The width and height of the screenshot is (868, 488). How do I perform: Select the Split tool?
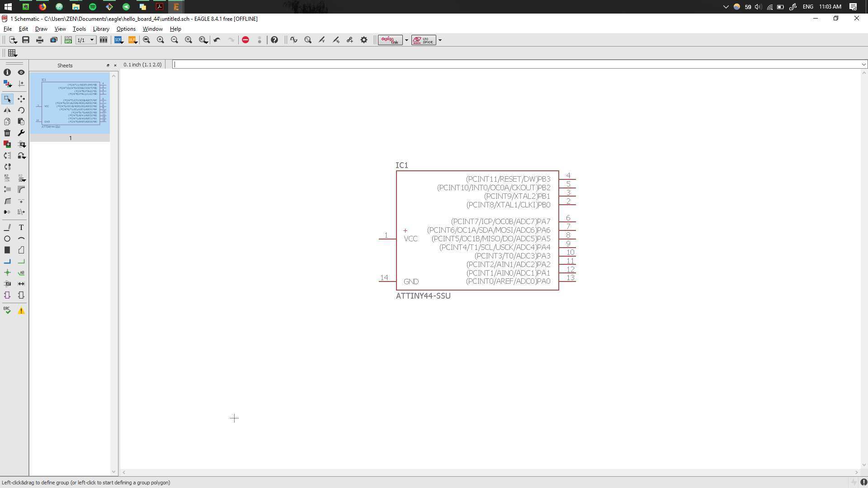coord(7,201)
